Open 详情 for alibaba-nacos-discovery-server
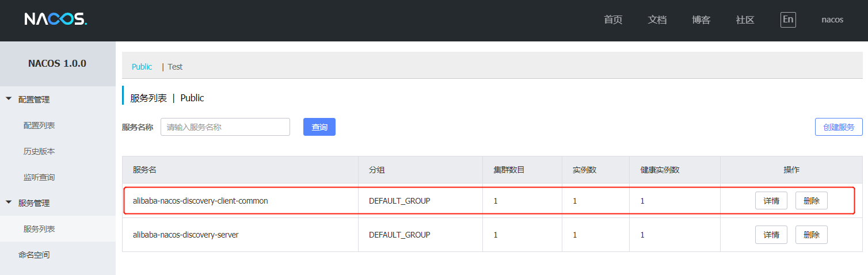 point(771,235)
